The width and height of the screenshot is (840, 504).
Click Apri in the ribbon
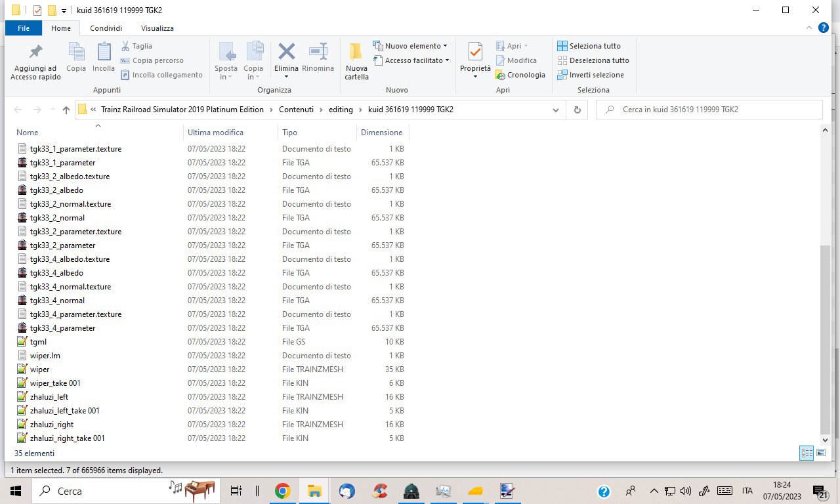click(x=512, y=46)
